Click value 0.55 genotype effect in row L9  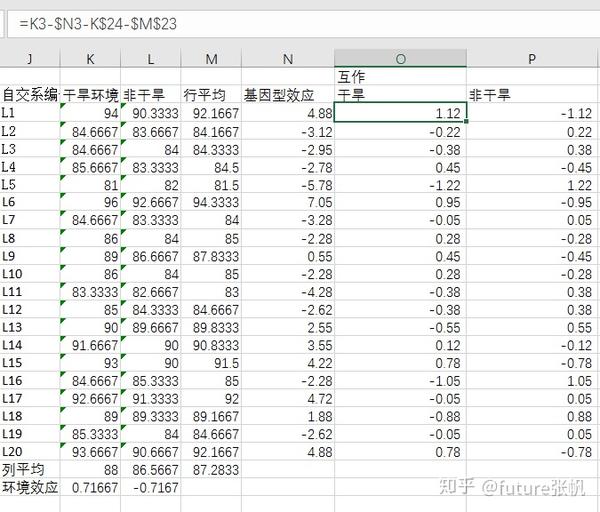[x=288, y=256]
